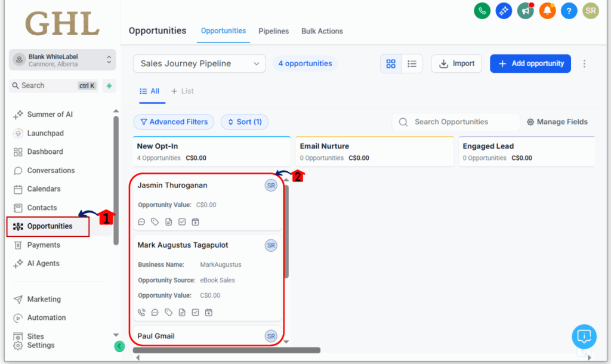Open the orange notifications bell

(547, 11)
